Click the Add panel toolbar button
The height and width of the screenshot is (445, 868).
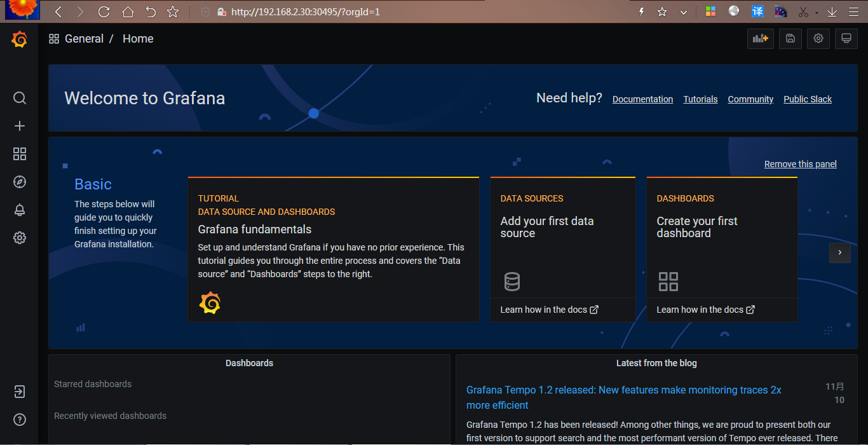761,39
